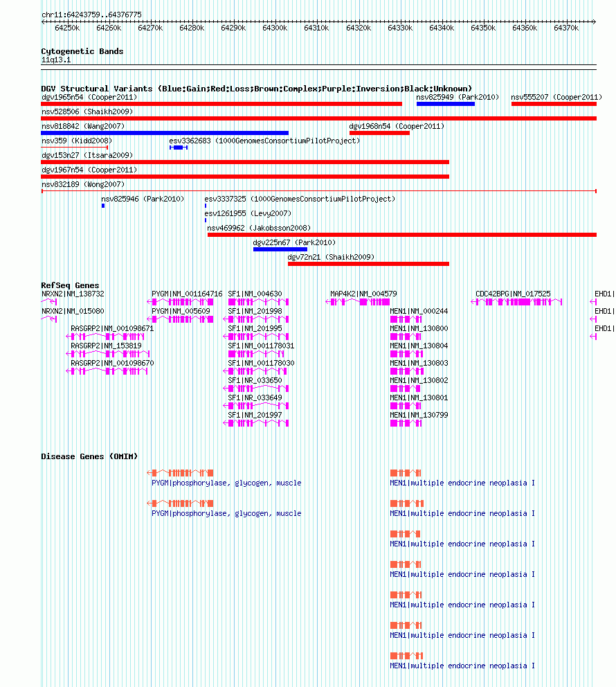Click the SF1|NM_201998 transcript glyph
This screenshot has width=616, height=687.
point(256,319)
